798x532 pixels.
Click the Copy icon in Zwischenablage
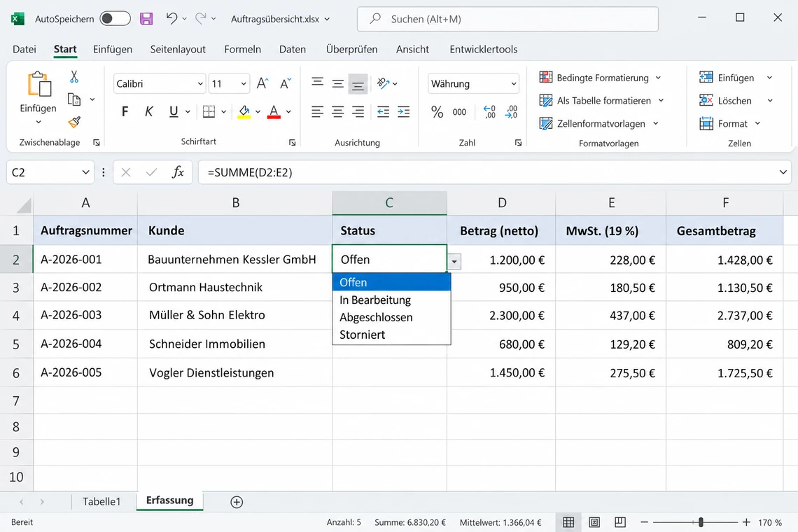coord(74,99)
